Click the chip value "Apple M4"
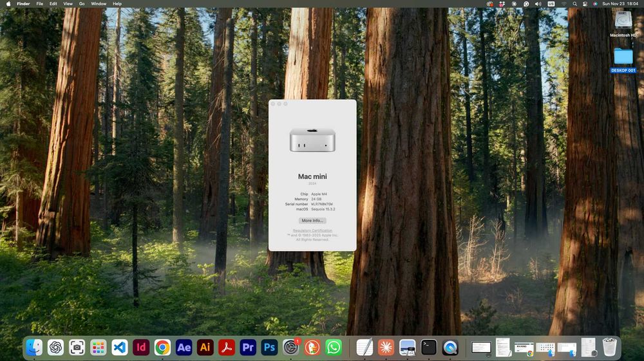 [319, 194]
